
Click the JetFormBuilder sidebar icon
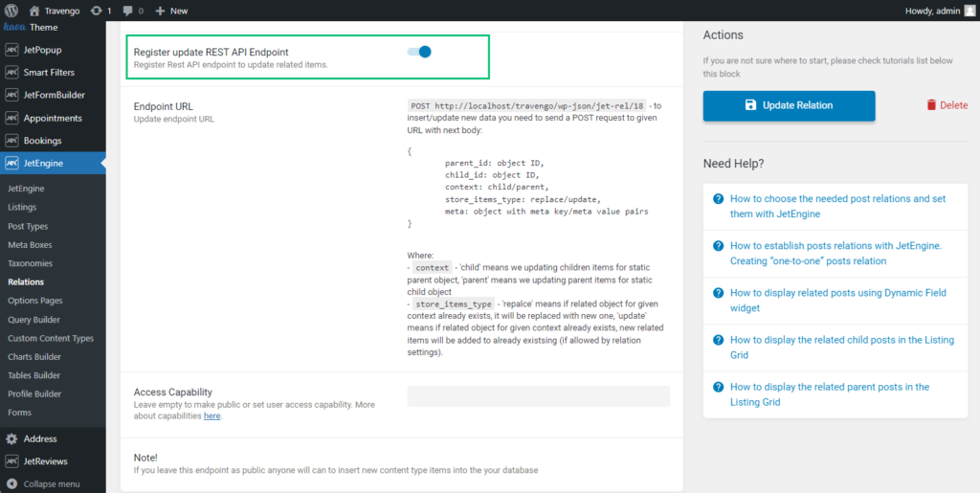[11, 95]
